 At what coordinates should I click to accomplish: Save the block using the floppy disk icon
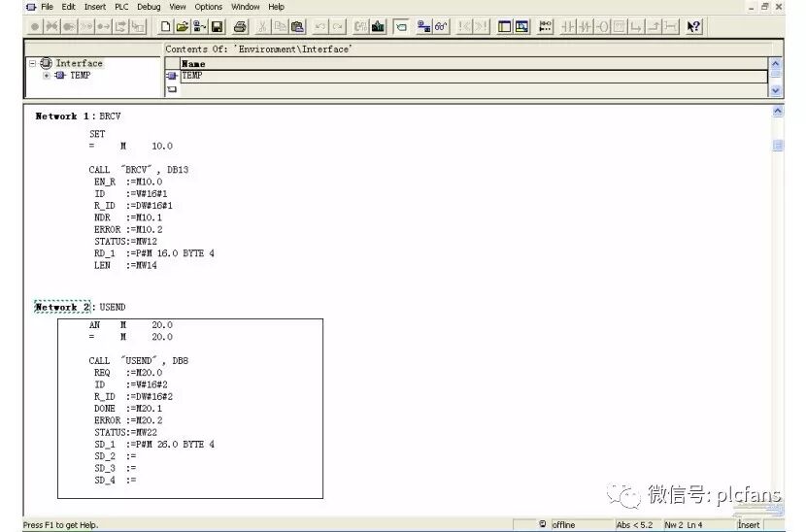217,26
